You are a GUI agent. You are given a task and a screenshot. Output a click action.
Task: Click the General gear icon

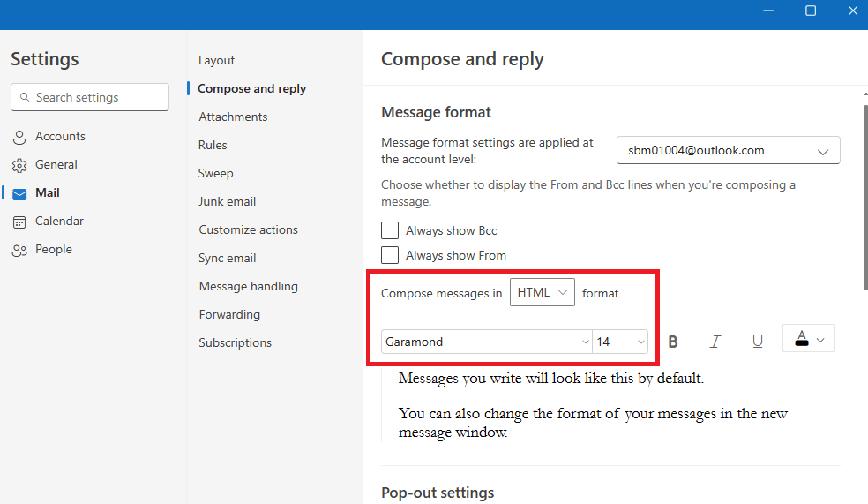tap(19, 165)
